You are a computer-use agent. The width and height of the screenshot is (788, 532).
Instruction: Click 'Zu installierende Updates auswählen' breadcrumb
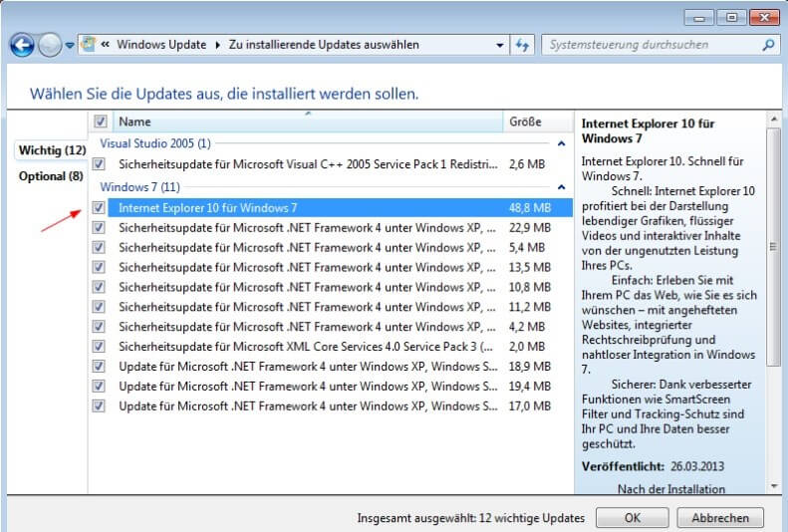pos(324,45)
